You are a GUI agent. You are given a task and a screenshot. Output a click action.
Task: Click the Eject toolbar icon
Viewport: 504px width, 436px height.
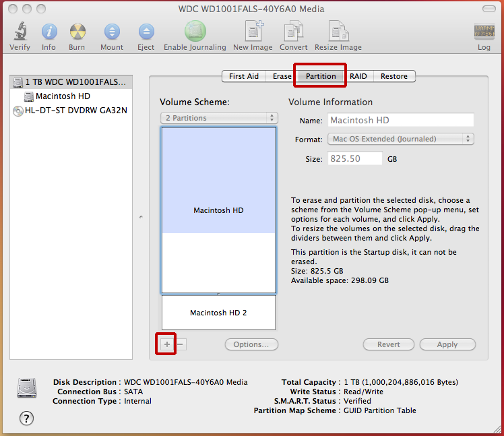pyautogui.click(x=146, y=32)
